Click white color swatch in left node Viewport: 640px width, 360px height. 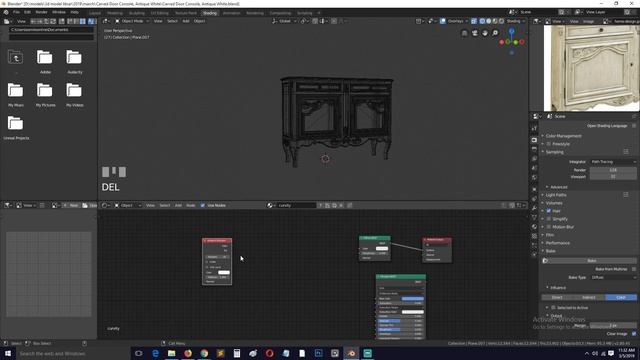pyautogui.click(x=224, y=272)
